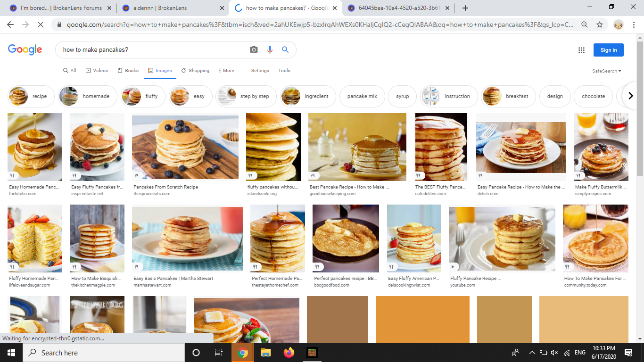Viewport: 644px width, 362px height.
Task: Select the fluffy suggestion chip
Action: [143, 96]
